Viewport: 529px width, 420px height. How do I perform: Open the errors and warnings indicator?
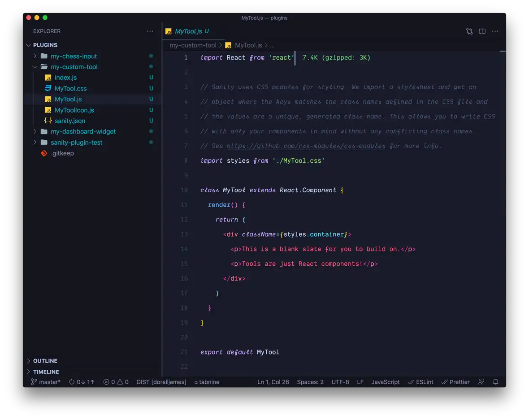[115, 382]
